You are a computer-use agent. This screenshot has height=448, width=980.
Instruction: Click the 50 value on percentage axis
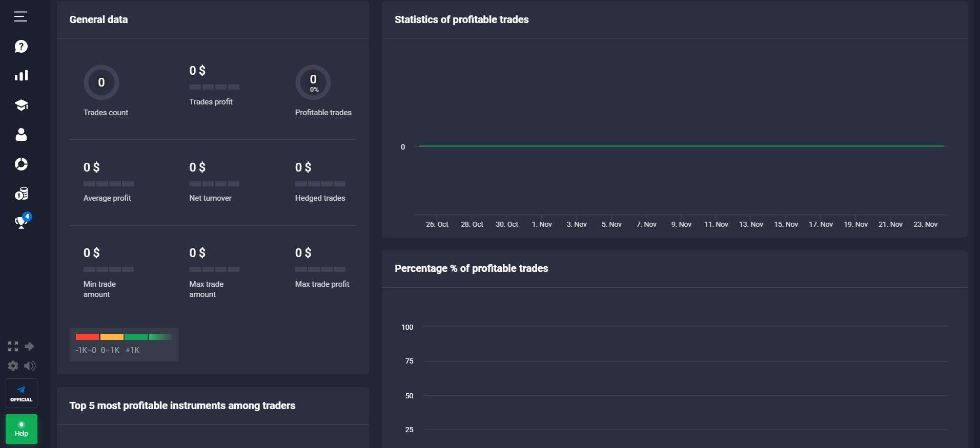click(x=409, y=396)
